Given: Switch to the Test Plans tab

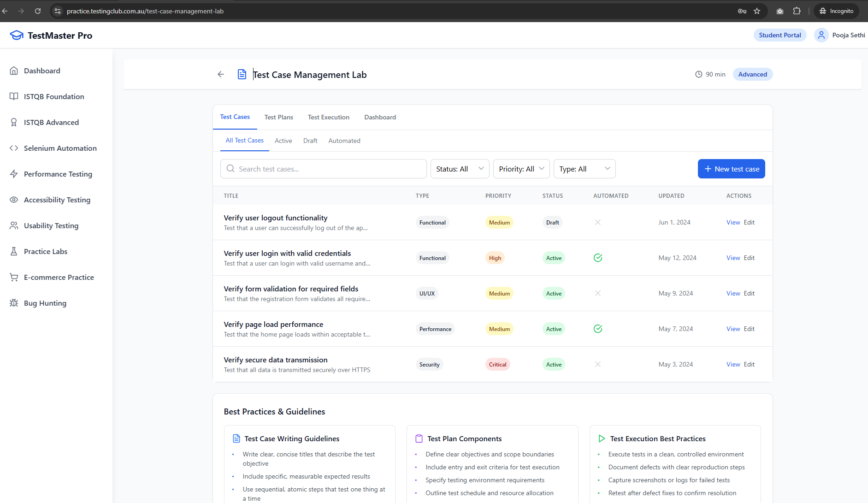Looking at the screenshot, I should point(279,117).
